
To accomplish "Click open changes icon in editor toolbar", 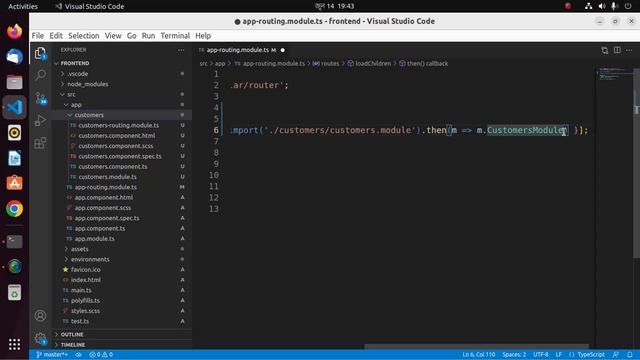I will (604, 50).
